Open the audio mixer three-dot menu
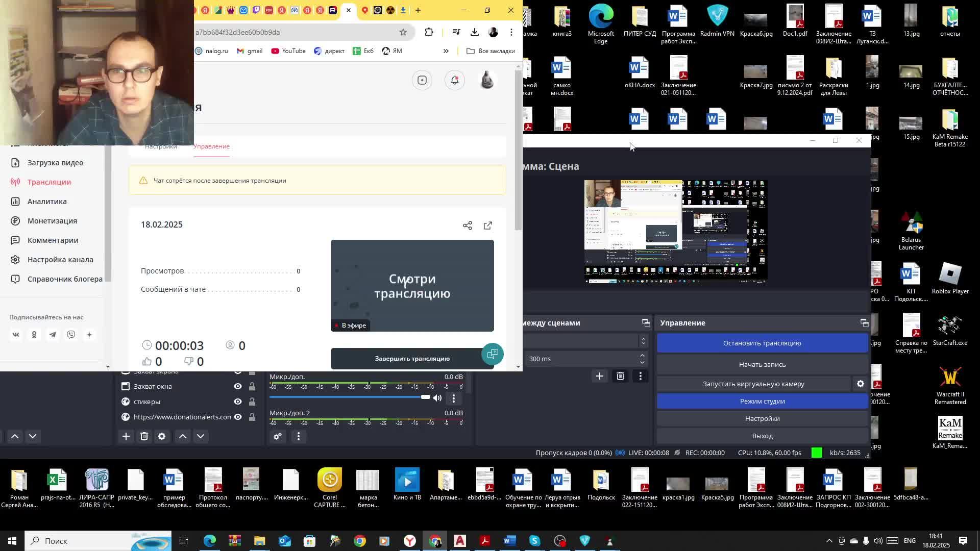The height and width of the screenshot is (551, 980). click(299, 436)
